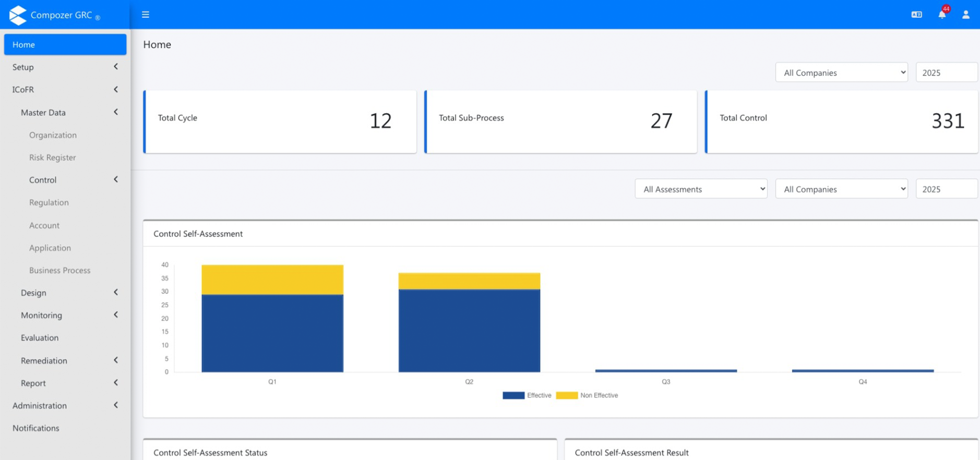980x460 pixels.
Task: Click the Compozer GRC logo
Action: click(x=54, y=15)
